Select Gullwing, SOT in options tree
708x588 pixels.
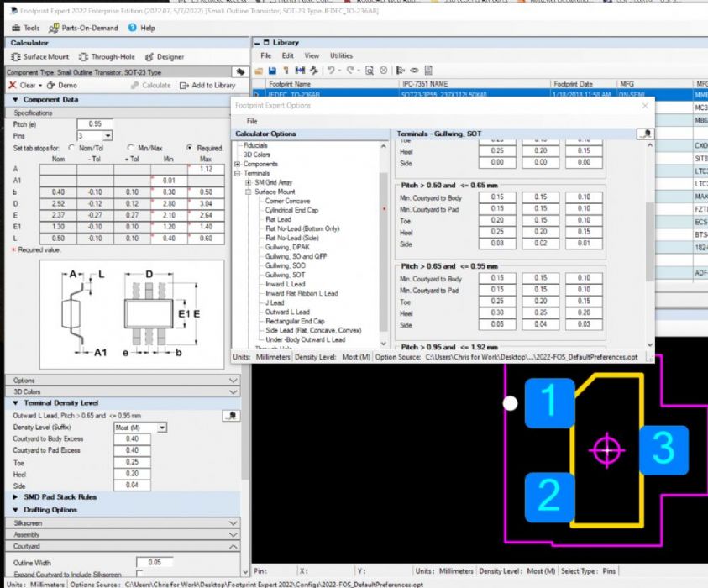(285, 275)
